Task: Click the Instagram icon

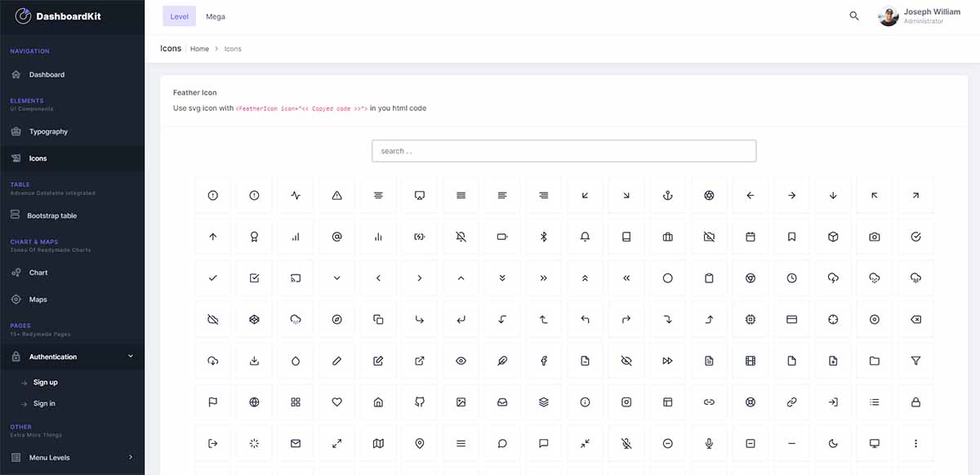Action: [626, 402]
